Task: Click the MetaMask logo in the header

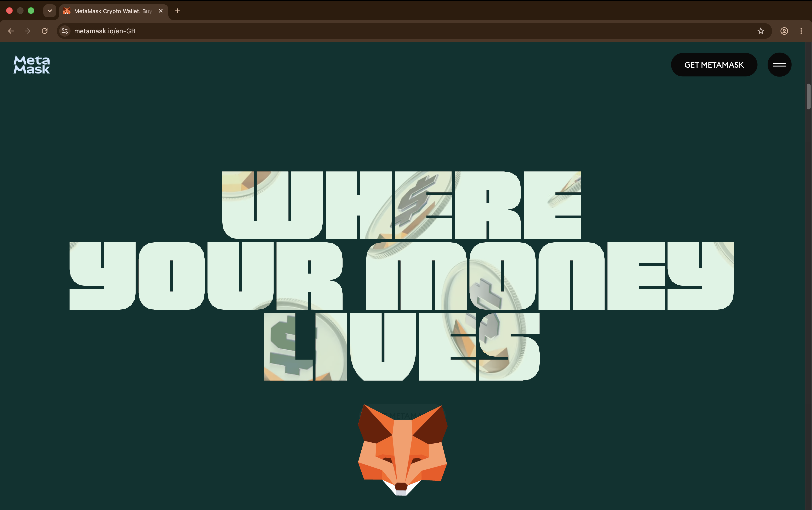Action: click(32, 65)
